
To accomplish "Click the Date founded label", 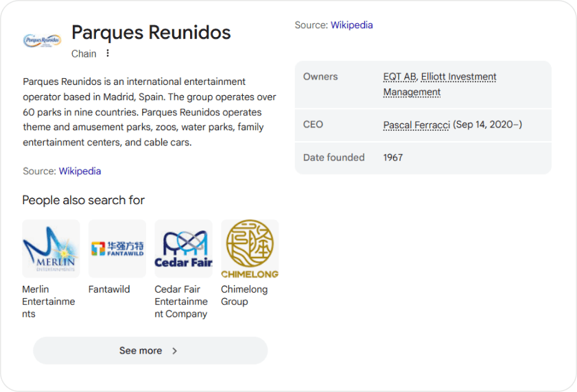I will click(x=333, y=158).
